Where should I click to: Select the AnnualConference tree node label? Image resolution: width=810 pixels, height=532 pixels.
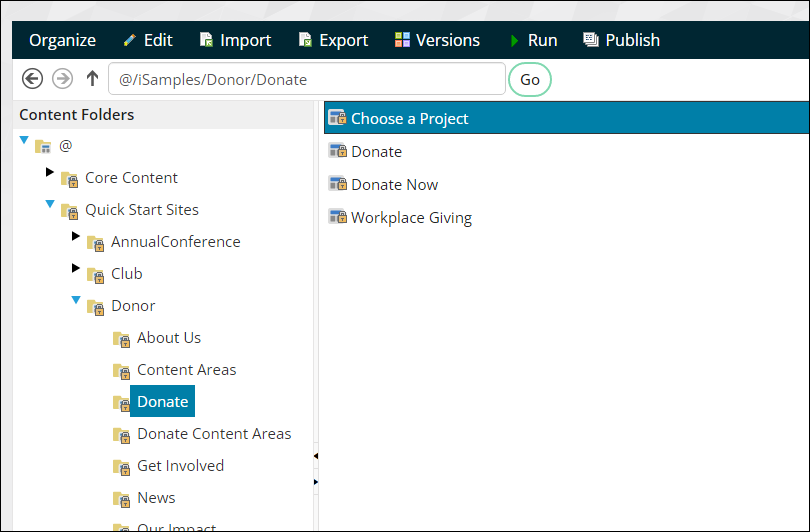[176, 241]
